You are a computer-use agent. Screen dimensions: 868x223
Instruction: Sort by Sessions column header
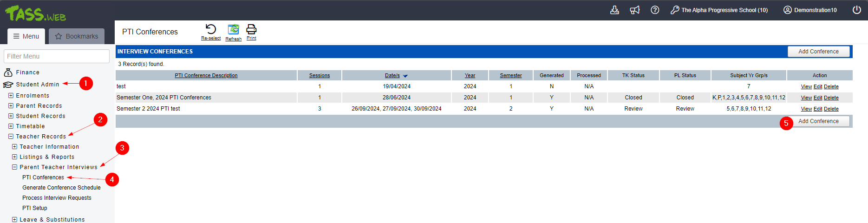point(320,75)
